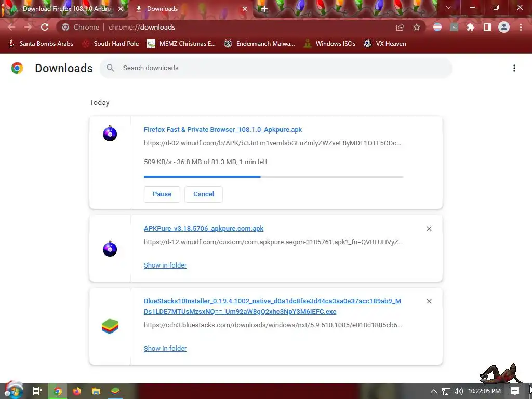Screen dimensions: 532x399
Task: Open the APKPure_v3.18.5706 apk file link
Action: click(x=204, y=229)
